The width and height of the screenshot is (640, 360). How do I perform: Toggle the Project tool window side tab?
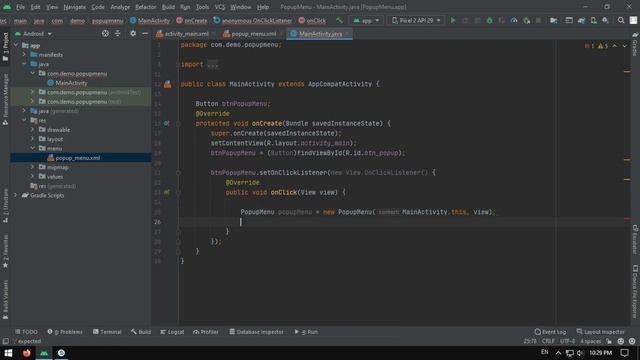(5, 47)
